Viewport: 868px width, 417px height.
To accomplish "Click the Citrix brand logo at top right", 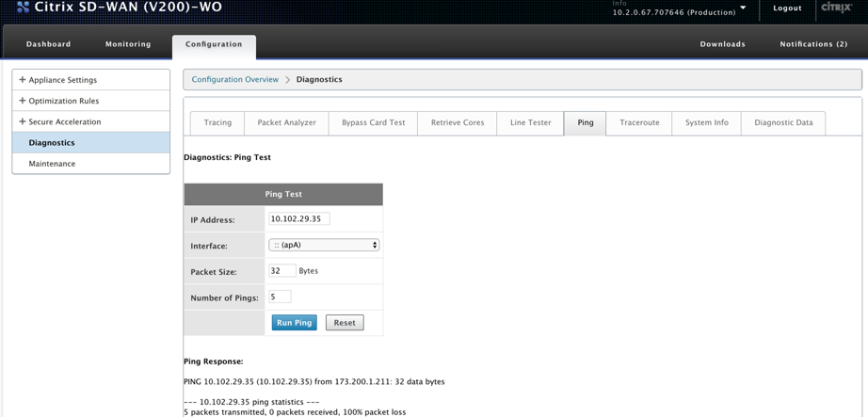I will click(836, 8).
